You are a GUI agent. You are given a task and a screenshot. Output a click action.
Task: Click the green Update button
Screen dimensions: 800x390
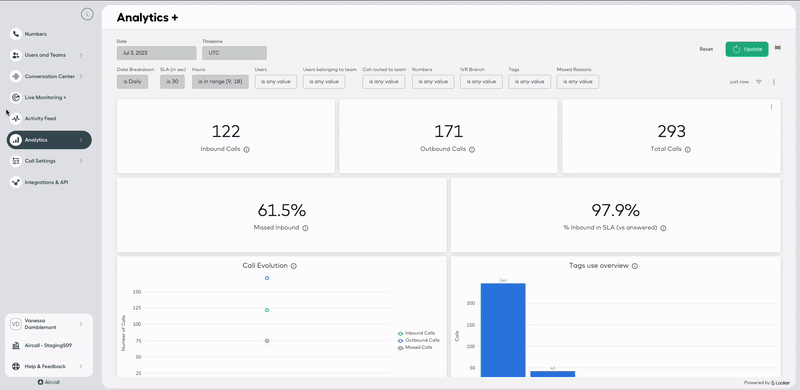pyautogui.click(x=747, y=49)
